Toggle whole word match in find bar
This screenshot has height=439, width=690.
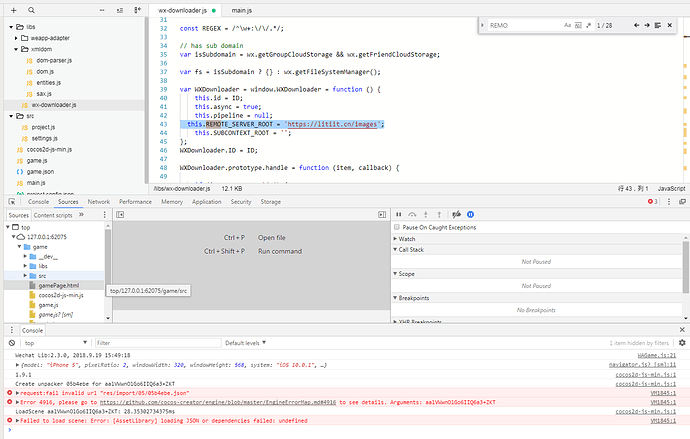coord(578,26)
